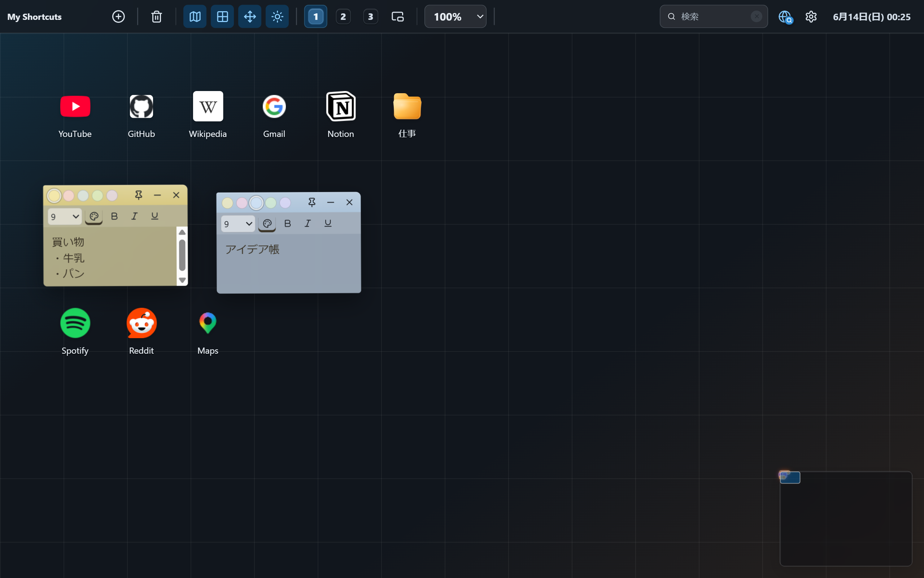The image size is (924, 578).
Task: Toggle underline on shopping note
Action: tap(154, 216)
